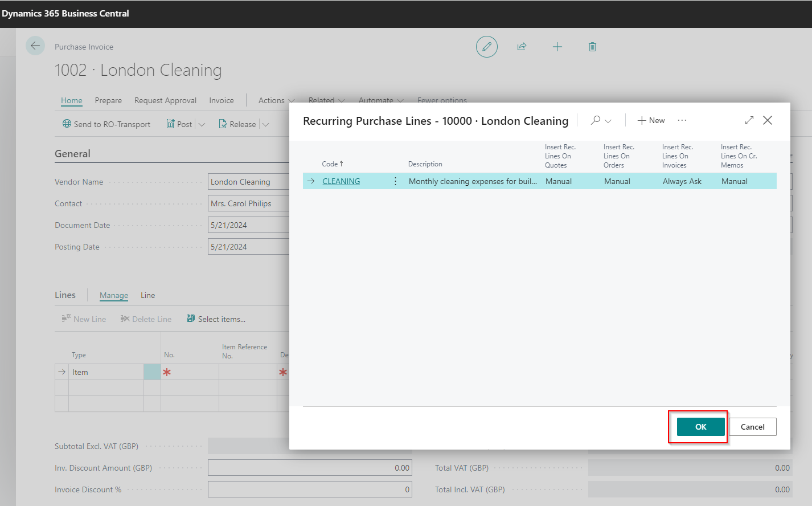Click the Item type cell in Lines
The height and width of the screenshot is (506, 812).
pos(106,372)
